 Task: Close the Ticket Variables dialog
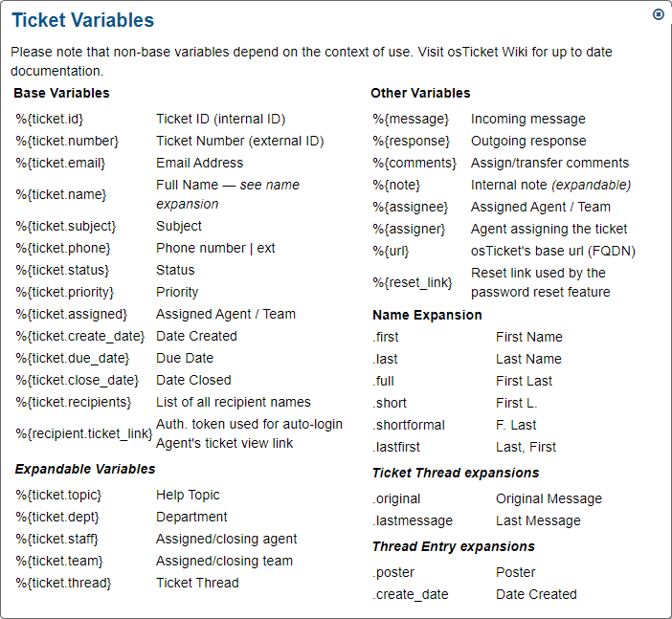coord(659,14)
